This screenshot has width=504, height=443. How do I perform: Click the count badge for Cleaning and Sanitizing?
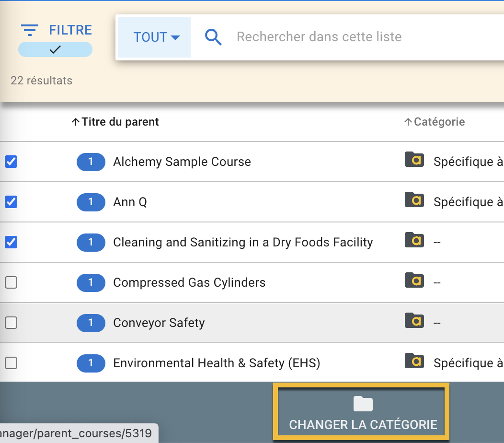[x=91, y=242]
